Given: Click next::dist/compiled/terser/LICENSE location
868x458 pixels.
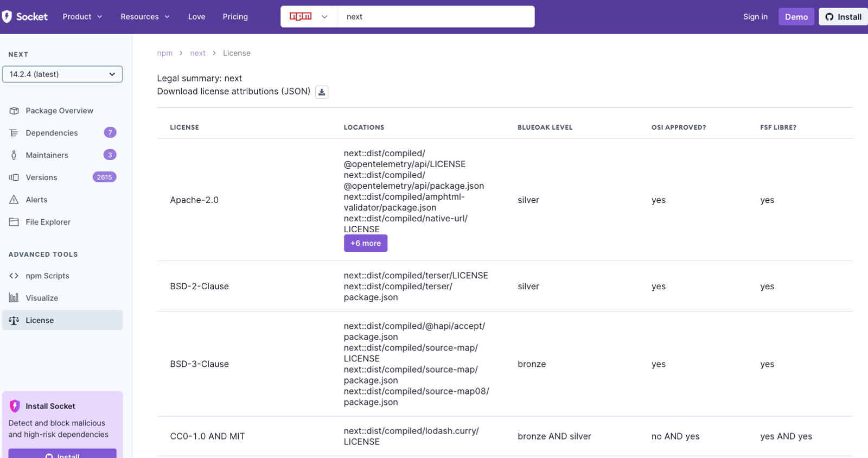Looking at the screenshot, I should point(416,276).
